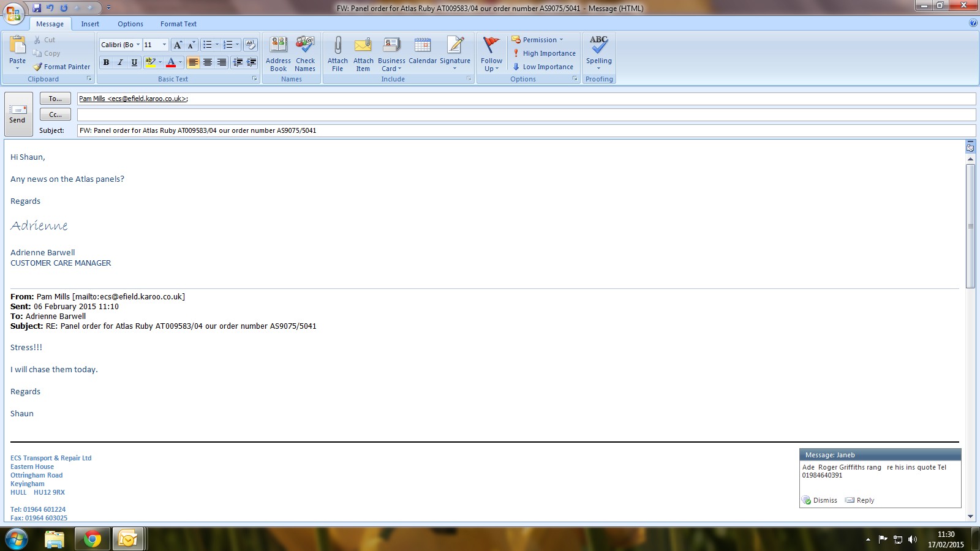
Task: Click the Cc... recipients button
Action: (55, 114)
